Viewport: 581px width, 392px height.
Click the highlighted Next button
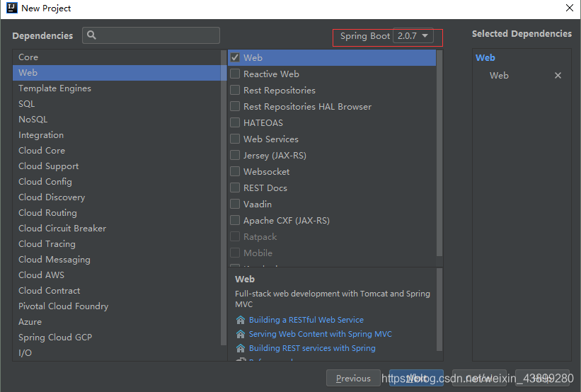pos(416,378)
